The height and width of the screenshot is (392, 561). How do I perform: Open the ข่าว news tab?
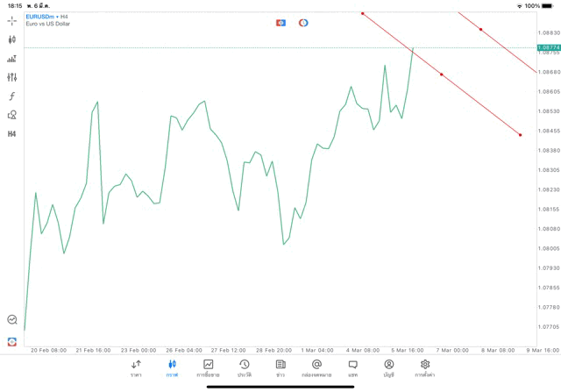tap(280, 367)
